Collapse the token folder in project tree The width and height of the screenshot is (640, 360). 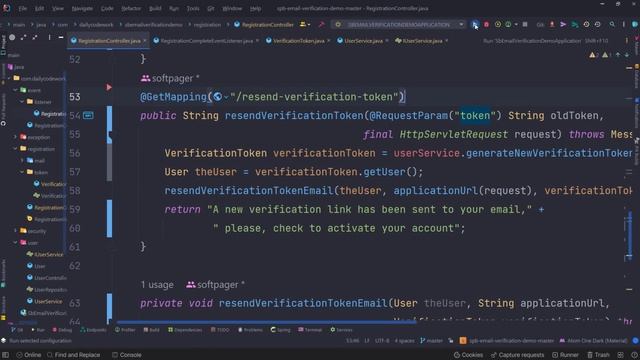[22, 172]
